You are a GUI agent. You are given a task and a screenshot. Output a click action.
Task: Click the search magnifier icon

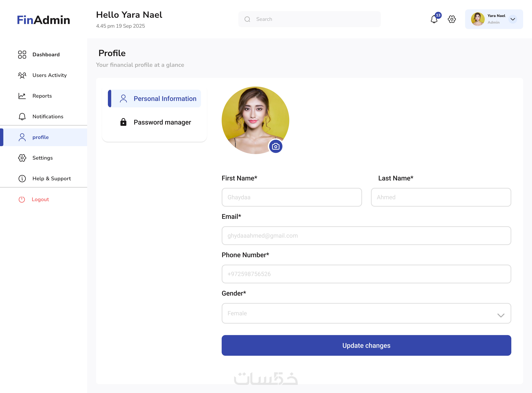pyautogui.click(x=247, y=19)
